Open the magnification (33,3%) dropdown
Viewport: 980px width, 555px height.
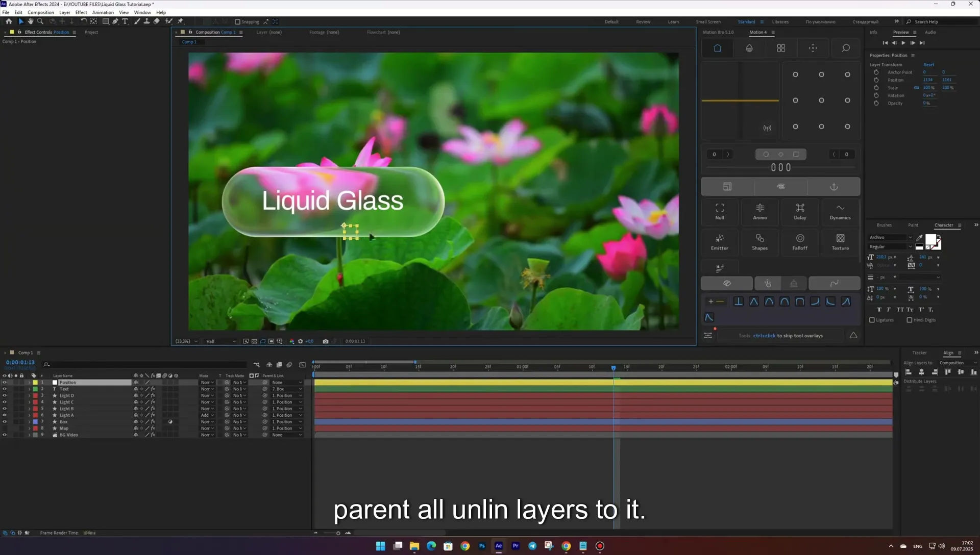[x=186, y=341]
